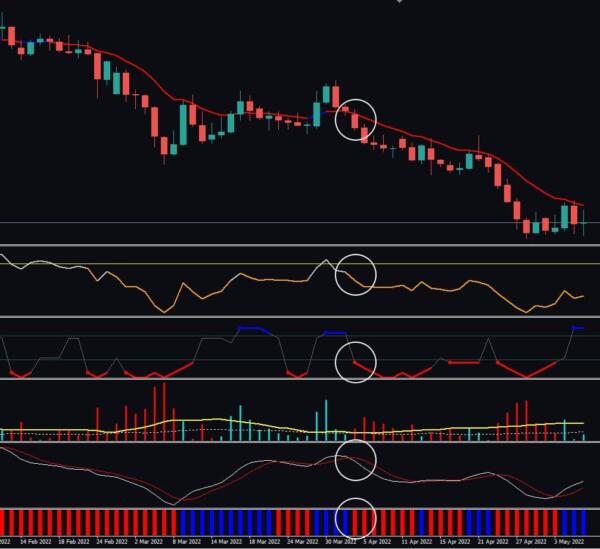This screenshot has width=600, height=549.
Task: Select the 2 Mar 2022 date label
Action: click(148, 542)
